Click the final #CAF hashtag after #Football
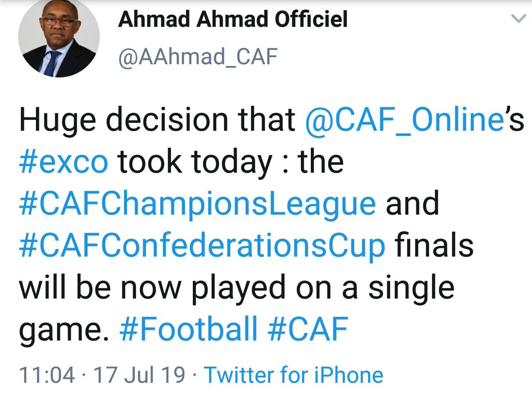 (x=307, y=328)
